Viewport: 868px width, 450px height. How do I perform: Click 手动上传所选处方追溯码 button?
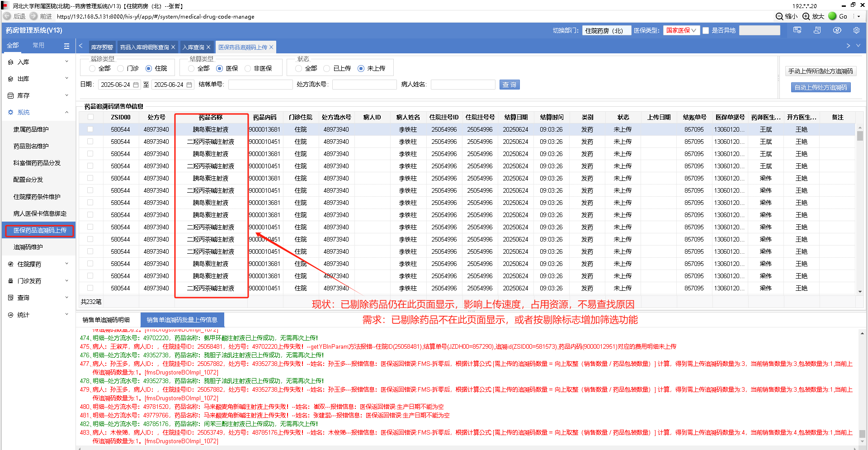tap(821, 71)
